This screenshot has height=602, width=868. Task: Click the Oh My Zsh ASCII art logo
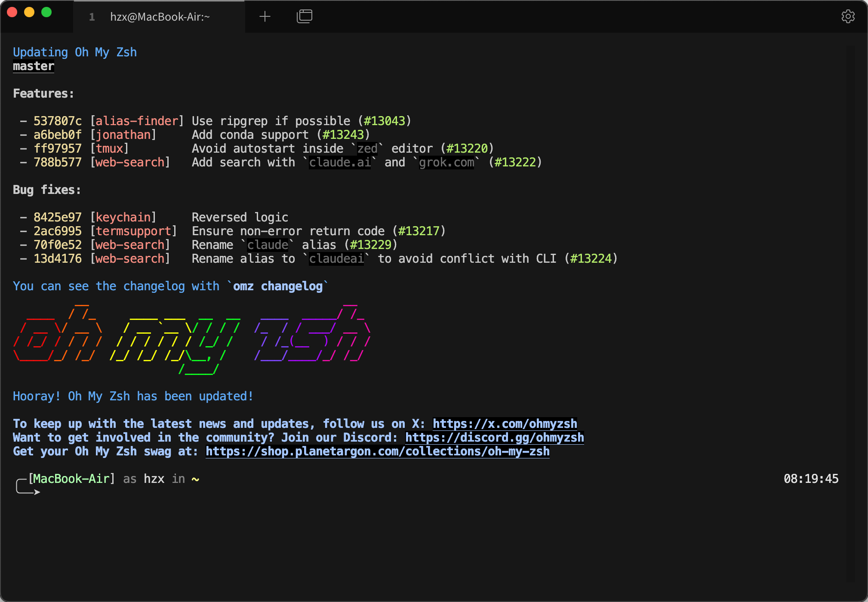pos(192,340)
